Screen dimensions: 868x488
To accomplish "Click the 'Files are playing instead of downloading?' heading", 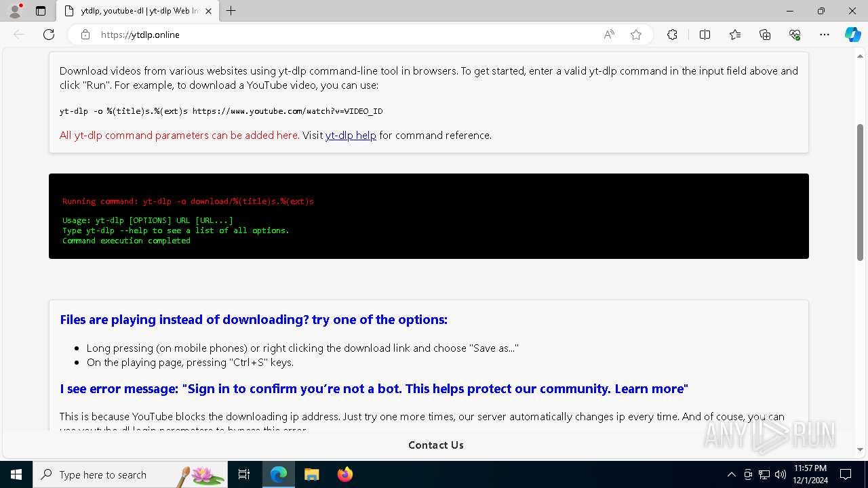I will click(254, 320).
